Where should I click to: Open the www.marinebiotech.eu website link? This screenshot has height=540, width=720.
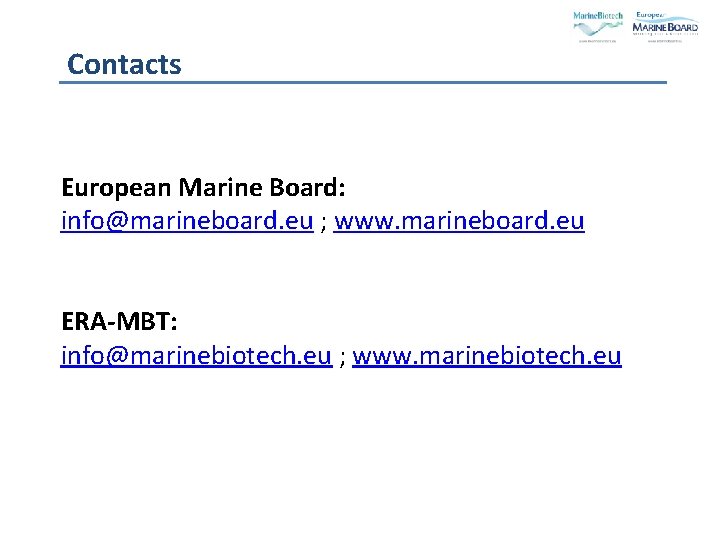click(487, 356)
